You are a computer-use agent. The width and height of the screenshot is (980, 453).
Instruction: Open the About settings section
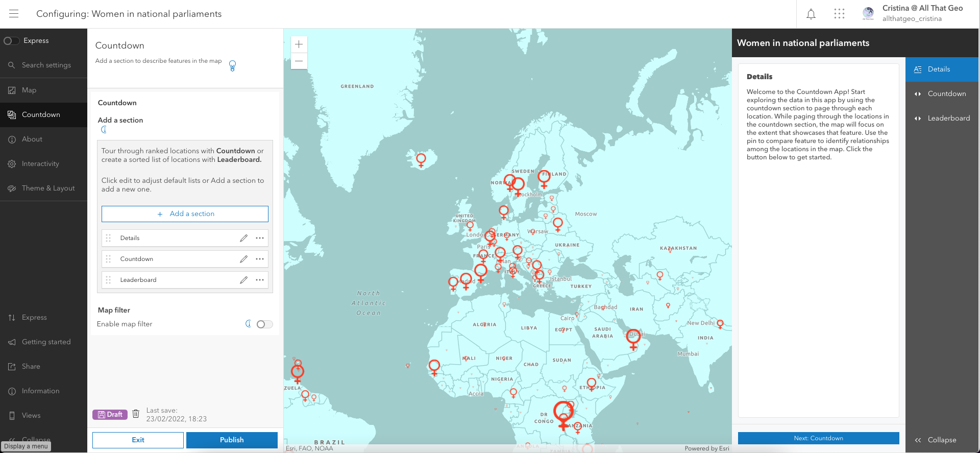click(x=43, y=139)
